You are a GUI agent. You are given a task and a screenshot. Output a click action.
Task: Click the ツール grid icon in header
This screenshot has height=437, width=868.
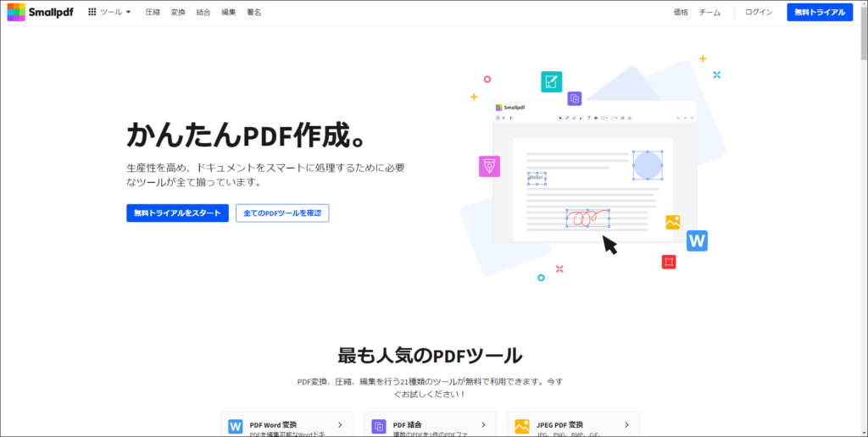(92, 12)
